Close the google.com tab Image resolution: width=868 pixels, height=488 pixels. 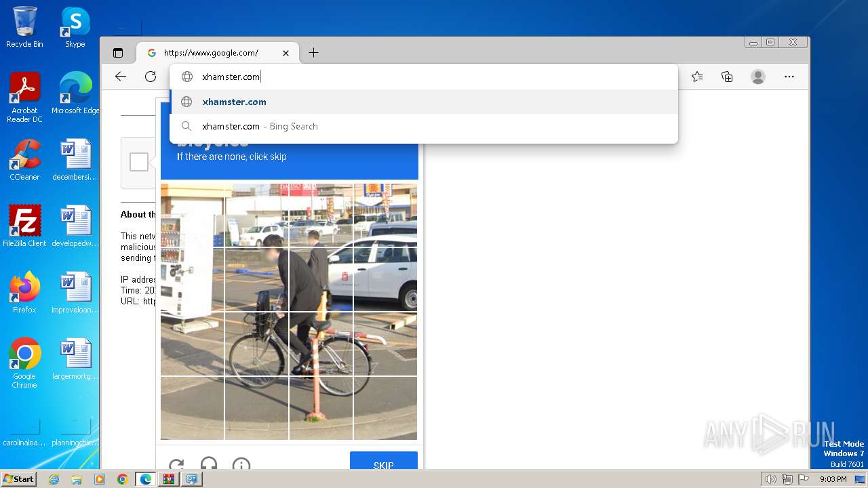tap(285, 53)
